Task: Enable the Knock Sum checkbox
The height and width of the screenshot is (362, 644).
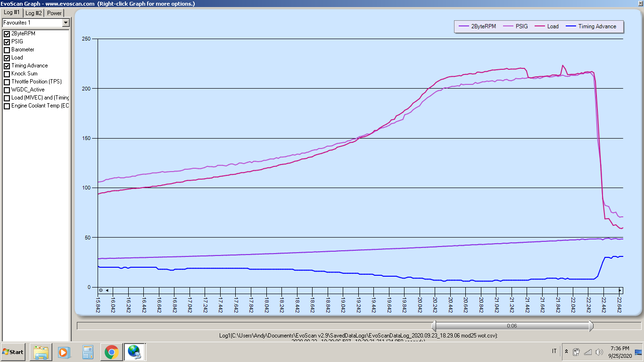Action: tap(7, 74)
